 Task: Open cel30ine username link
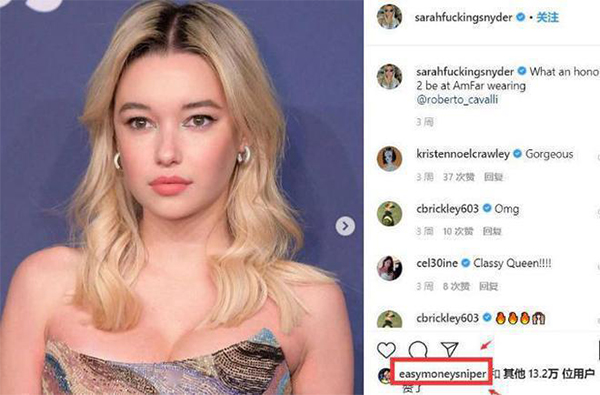pyautogui.click(x=437, y=263)
